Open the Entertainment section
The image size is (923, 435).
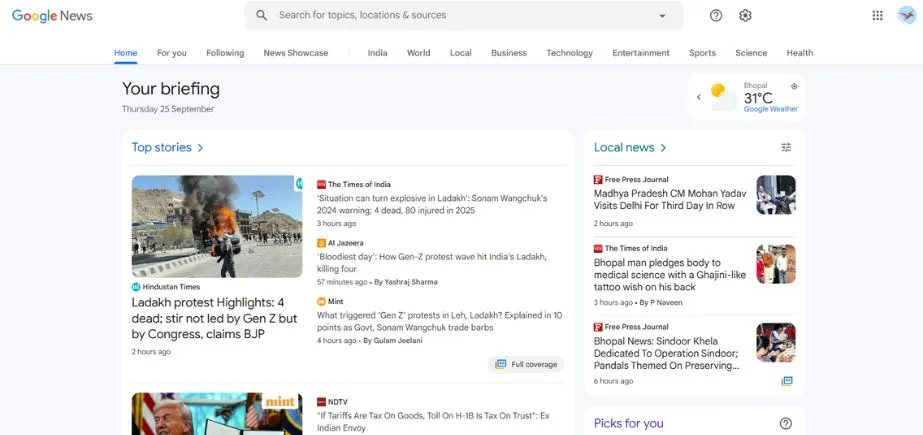(x=640, y=53)
